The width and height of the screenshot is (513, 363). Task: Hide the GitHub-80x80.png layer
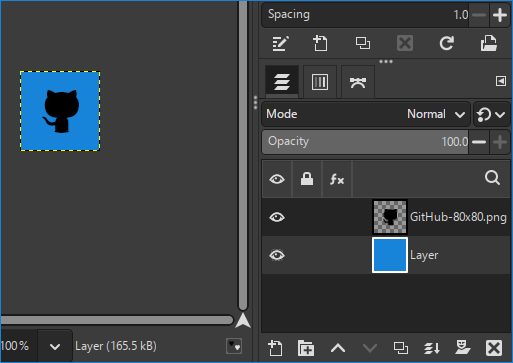(x=277, y=217)
